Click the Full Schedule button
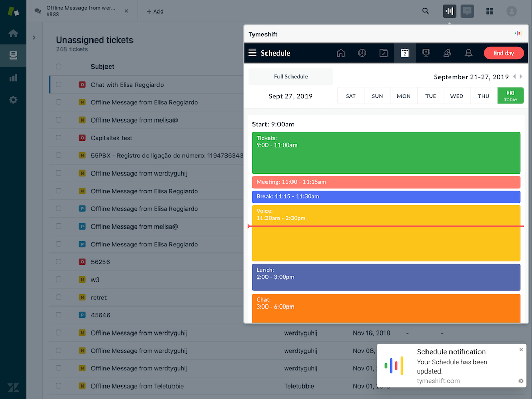Screen dimensions: 532x399 (x=291, y=77)
